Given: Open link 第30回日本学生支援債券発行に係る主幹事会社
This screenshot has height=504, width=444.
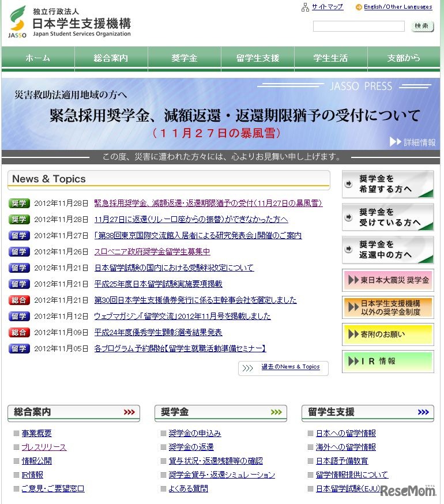Looking at the screenshot, I should point(195,300).
